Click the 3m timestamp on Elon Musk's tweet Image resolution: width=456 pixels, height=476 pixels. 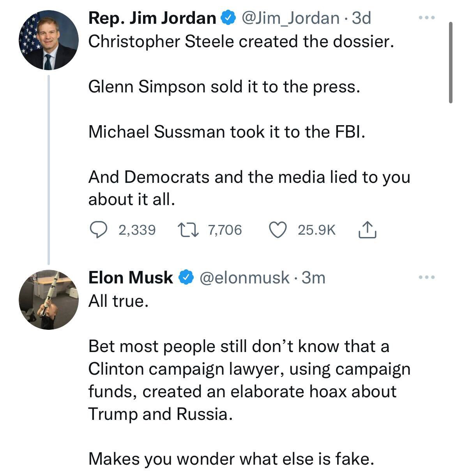[x=314, y=278]
